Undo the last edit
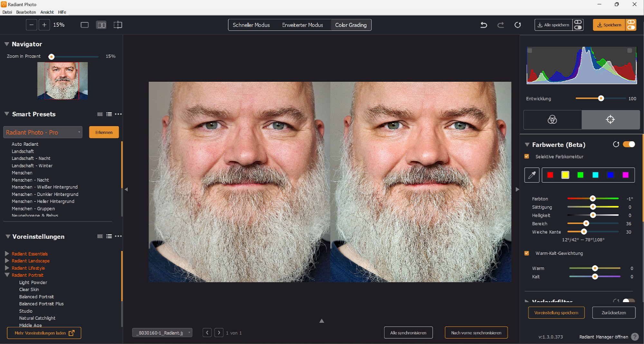The image size is (644, 344). point(484,25)
